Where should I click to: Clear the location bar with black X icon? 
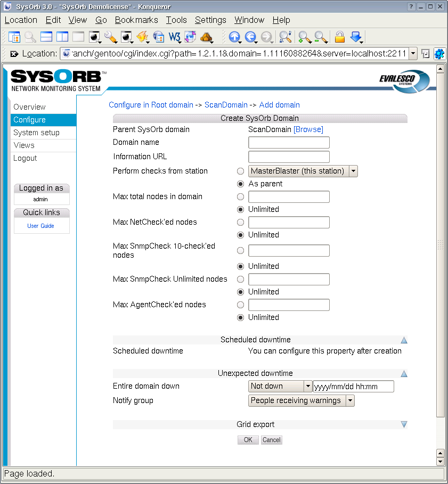pos(14,54)
